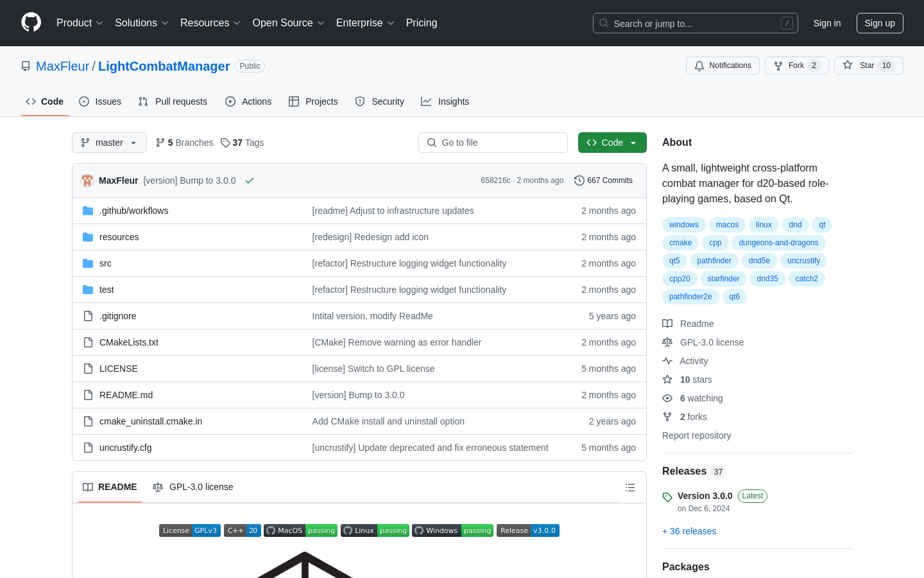
Task: Switch to the Pull requests tab
Action: pyautogui.click(x=173, y=101)
